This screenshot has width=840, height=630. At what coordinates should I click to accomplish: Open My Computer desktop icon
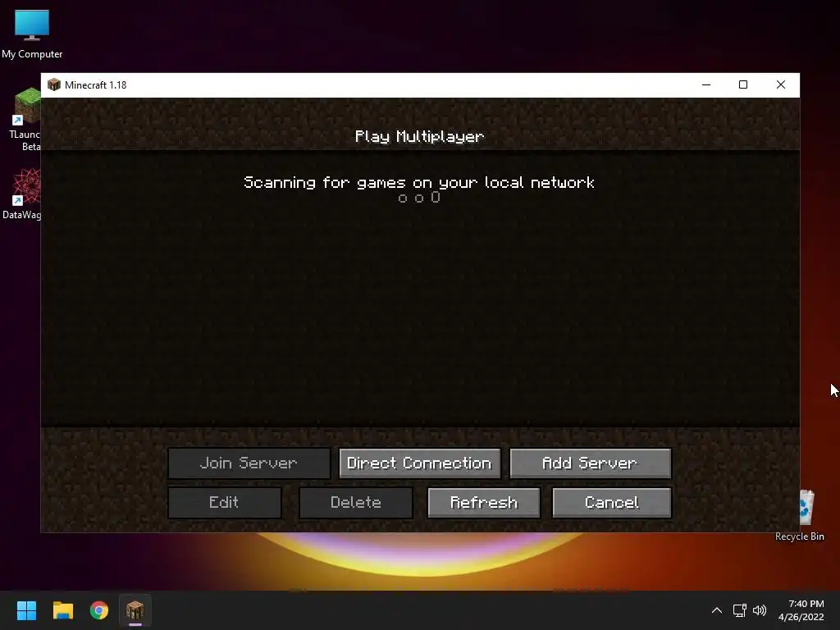click(x=32, y=34)
